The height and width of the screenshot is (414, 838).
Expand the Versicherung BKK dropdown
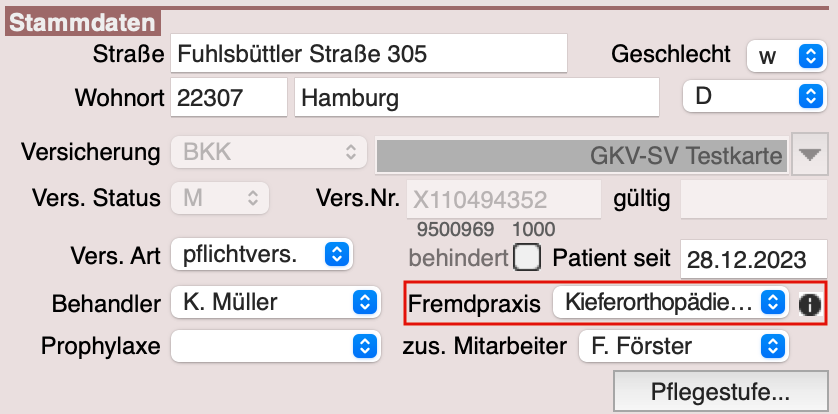[268, 153]
